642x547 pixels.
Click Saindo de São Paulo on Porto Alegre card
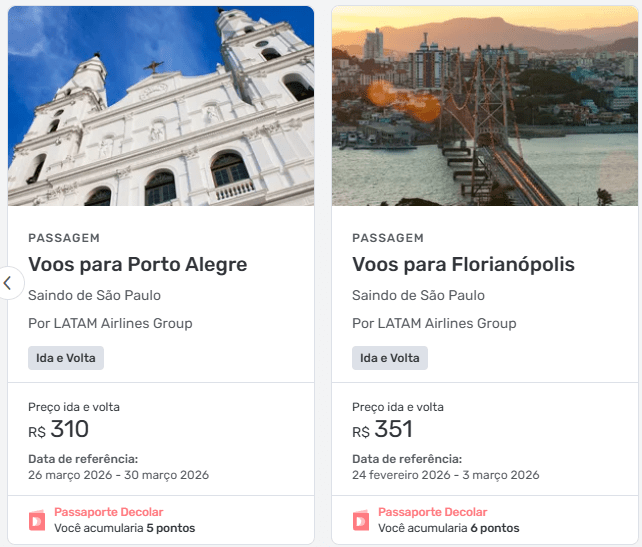pos(94,295)
